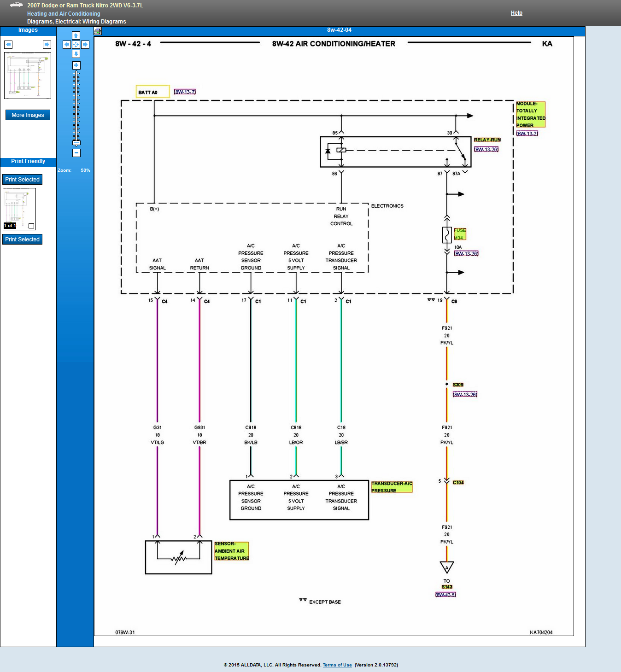Click the C104 connector label
The image size is (621, 672).
tap(458, 483)
